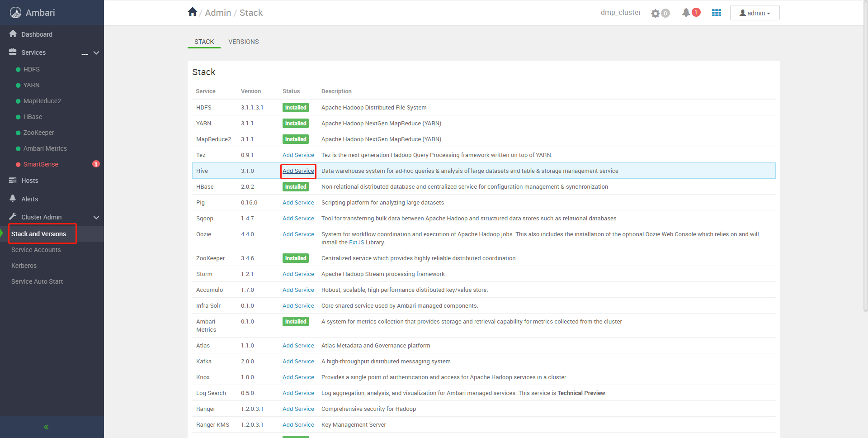
Task: Click the SmartSense alert count badge
Action: pyautogui.click(x=96, y=164)
